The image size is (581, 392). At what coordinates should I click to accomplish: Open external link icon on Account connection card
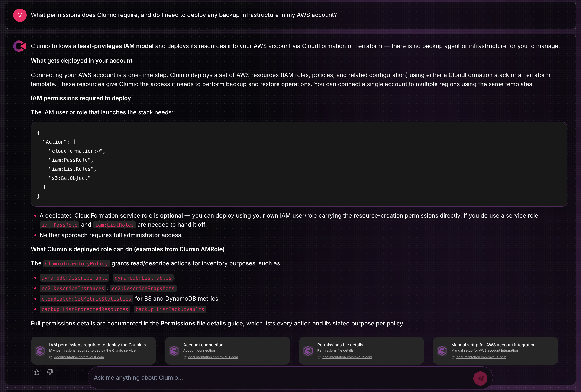[x=185, y=357]
